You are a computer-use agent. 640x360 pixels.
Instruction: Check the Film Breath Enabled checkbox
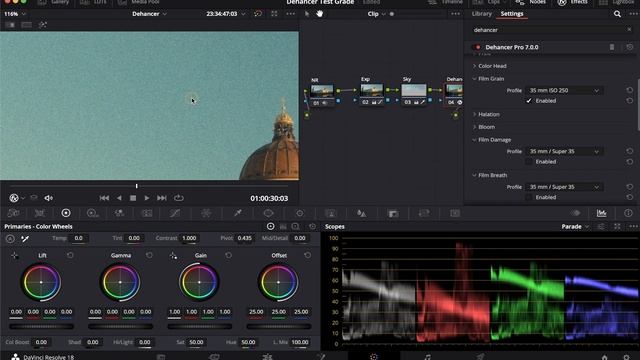[529, 197]
